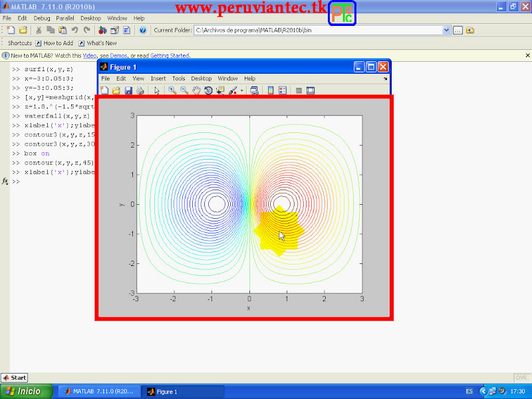532x399 pixels.
Task: Undo the last action in MATLAB toolbar
Action: [74, 30]
